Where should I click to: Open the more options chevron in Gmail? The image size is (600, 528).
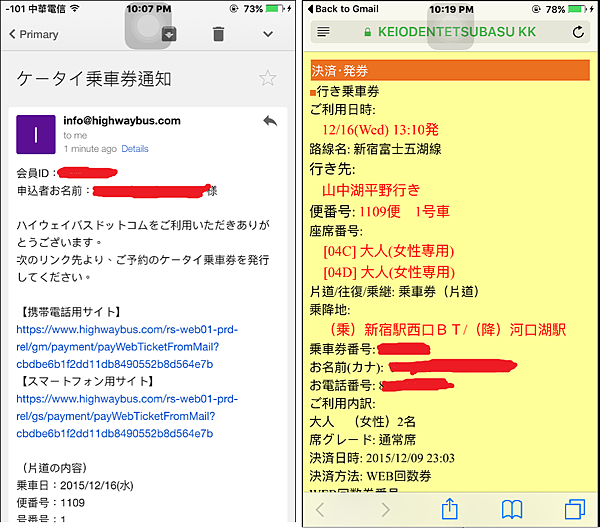268,34
